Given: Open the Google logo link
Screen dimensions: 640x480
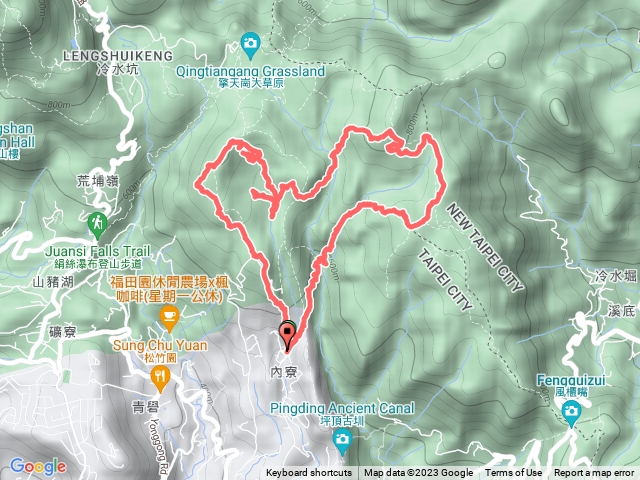Looking at the screenshot, I should 38,467.
